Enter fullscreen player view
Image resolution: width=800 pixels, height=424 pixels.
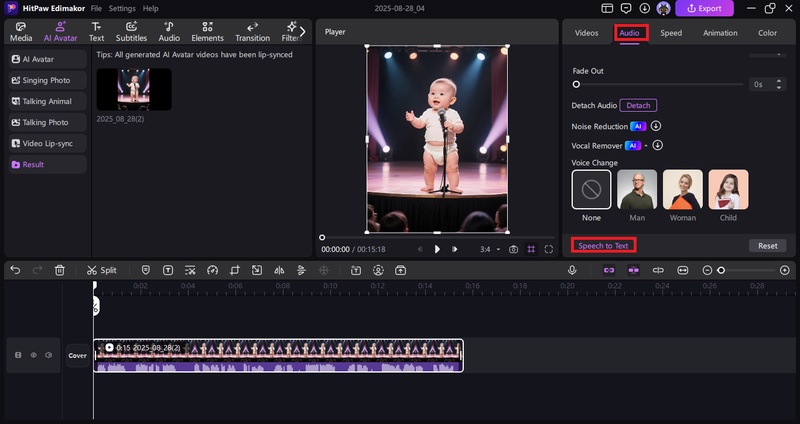[x=548, y=249]
